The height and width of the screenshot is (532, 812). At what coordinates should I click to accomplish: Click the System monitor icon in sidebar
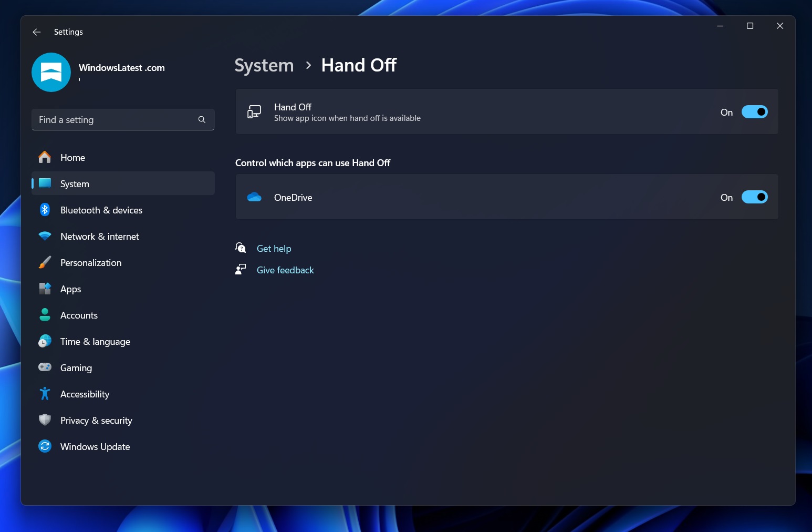pos(45,183)
